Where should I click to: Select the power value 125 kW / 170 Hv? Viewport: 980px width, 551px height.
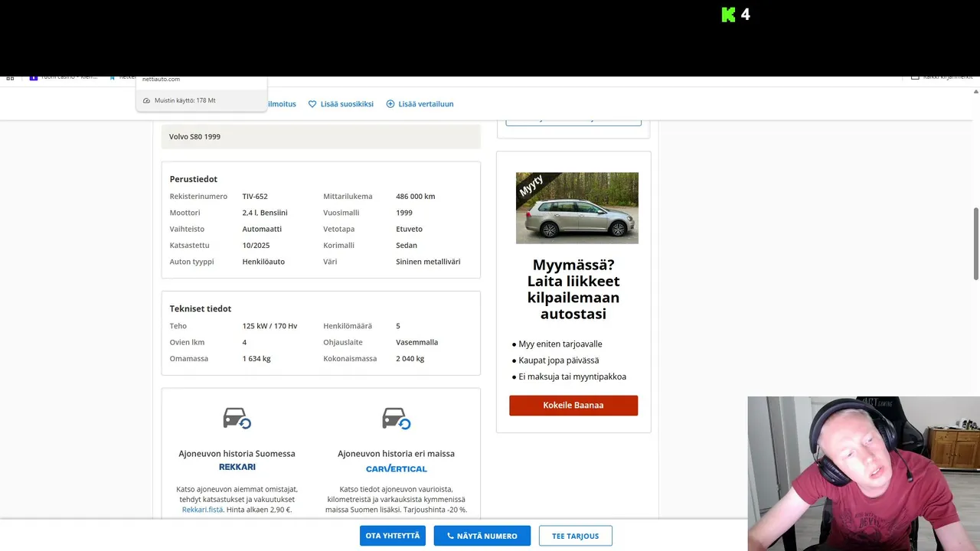(x=270, y=326)
